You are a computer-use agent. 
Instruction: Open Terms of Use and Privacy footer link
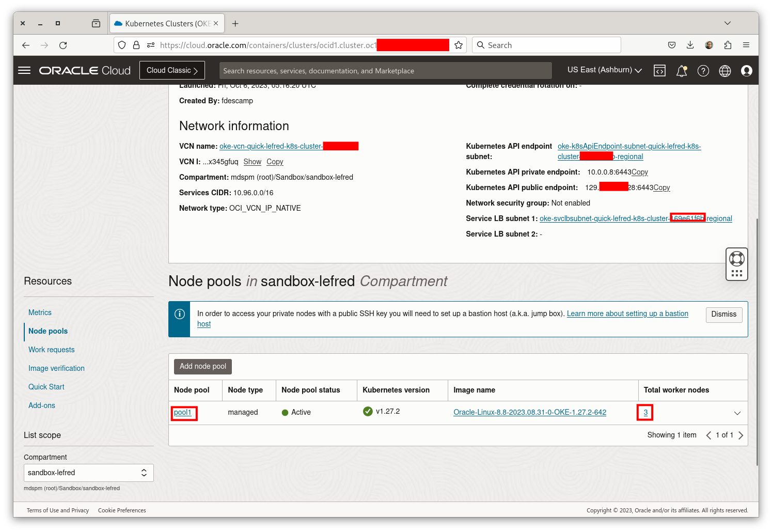coord(58,510)
